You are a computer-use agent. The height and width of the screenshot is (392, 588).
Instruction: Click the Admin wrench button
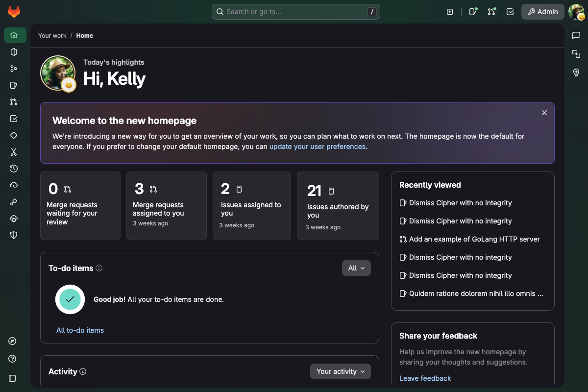pyautogui.click(x=542, y=11)
